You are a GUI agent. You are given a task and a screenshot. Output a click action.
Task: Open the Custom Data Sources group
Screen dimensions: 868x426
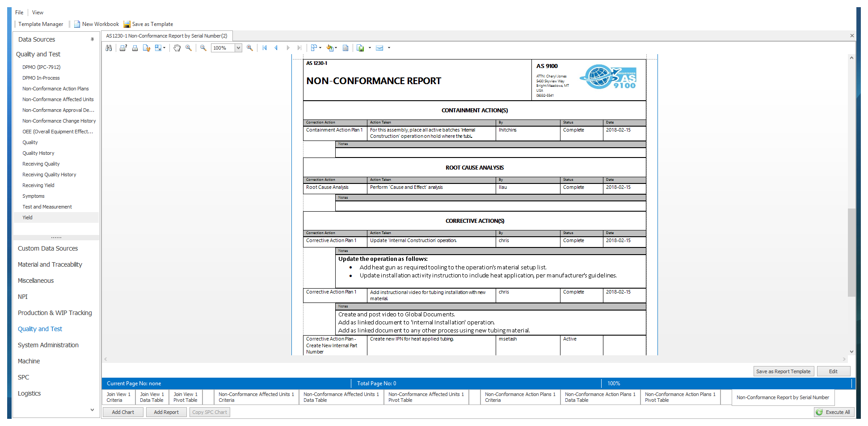(48, 248)
